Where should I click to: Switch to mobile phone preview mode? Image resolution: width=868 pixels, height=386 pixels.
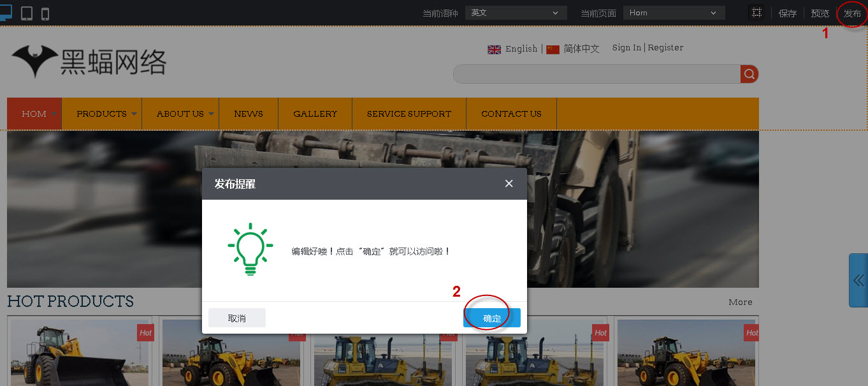click(44, 12)
